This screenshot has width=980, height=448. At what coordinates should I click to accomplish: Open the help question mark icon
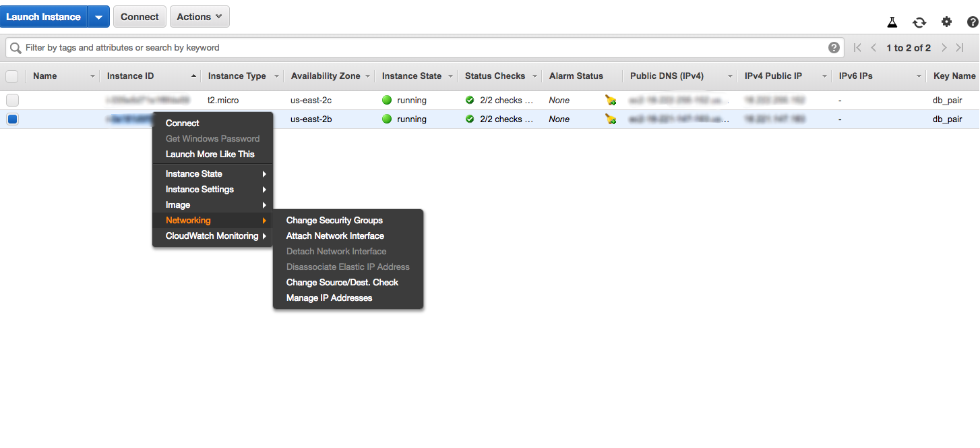click(973, 22)
